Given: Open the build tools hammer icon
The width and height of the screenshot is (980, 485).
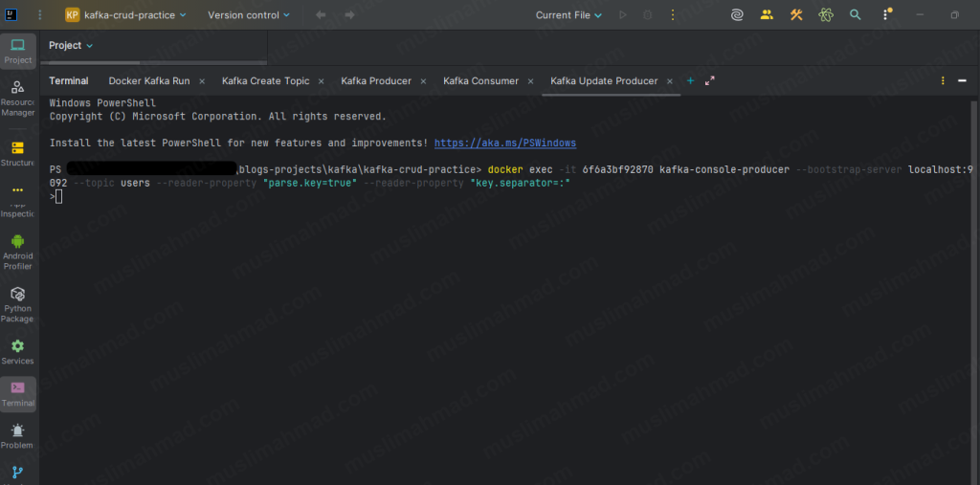Looking at the screenshot, I should click(x=796, y=15).
